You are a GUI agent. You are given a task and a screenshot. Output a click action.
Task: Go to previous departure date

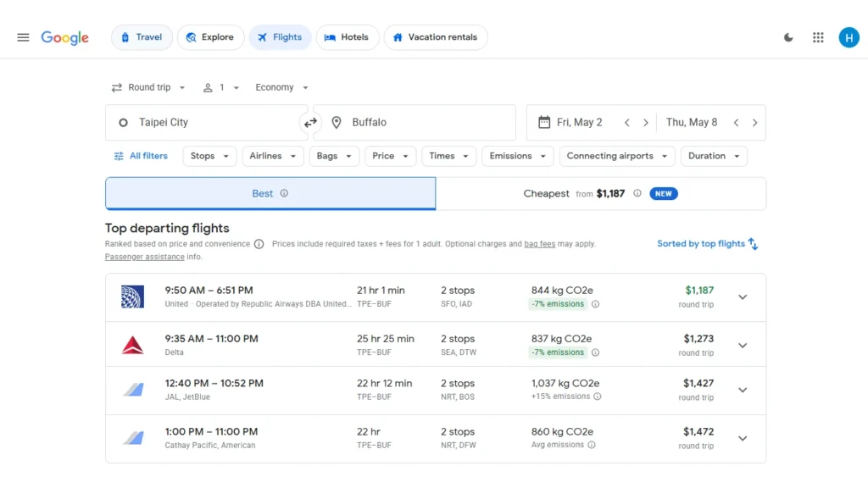coord(626,123)
